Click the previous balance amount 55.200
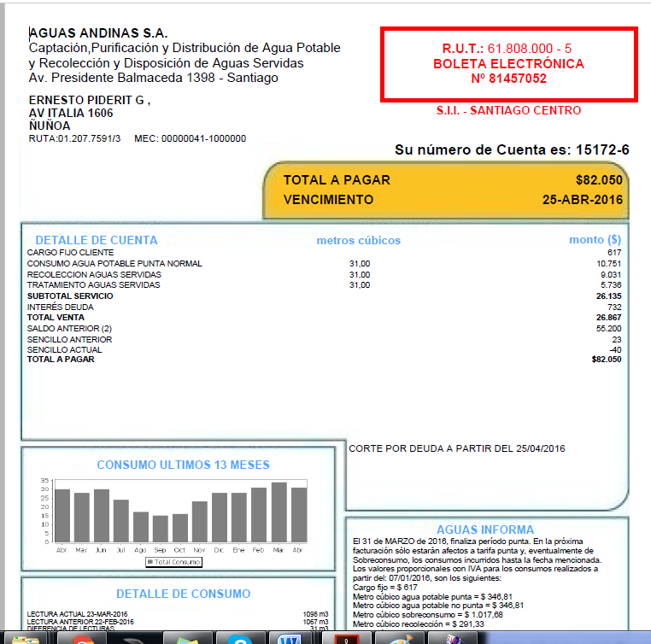 pyautogui.click(x=608, y=329)
